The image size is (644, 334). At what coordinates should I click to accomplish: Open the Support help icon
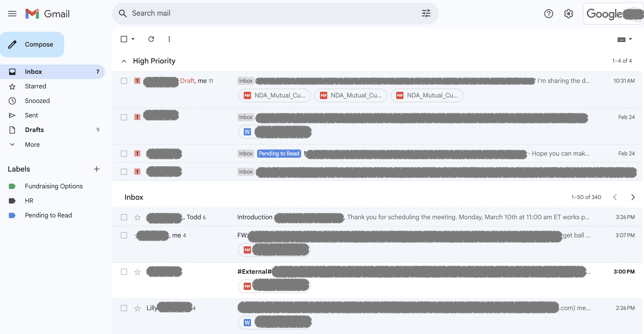[x=548, y=14]
